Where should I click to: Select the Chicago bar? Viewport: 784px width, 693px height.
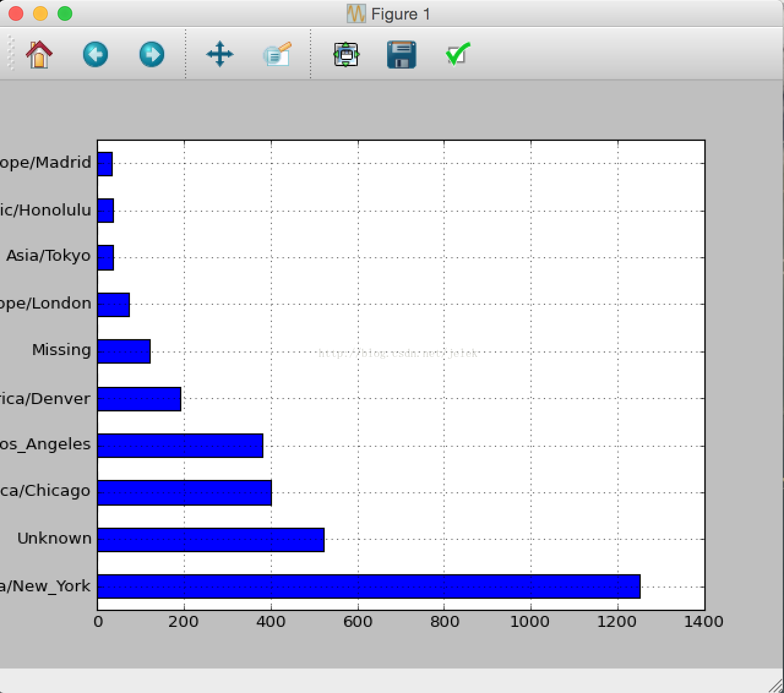pos(184,493)
